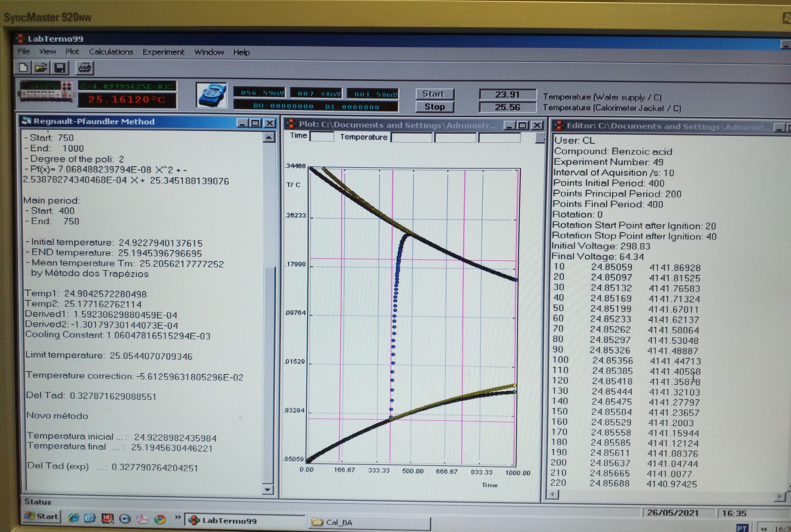This screenshot has height=532, width=791.
Task: Open the Windows Start button
Action: click(42, 516)
